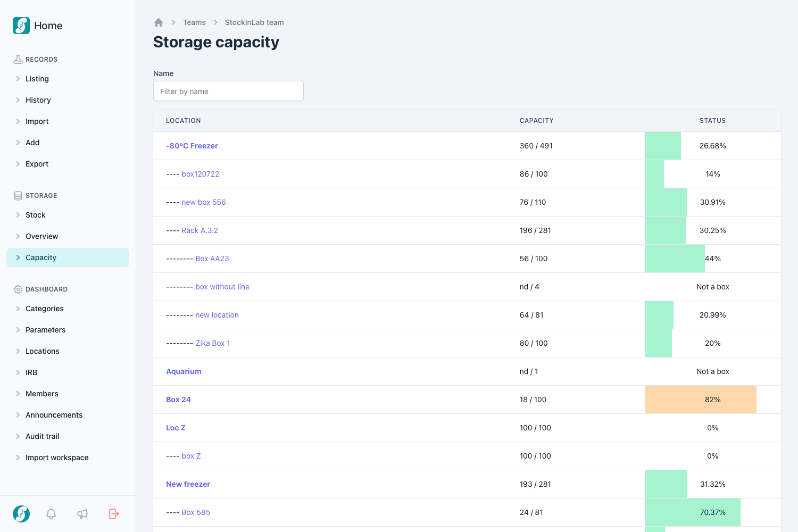Click the nd / 4 capacity value
798x532 pixels.
pos(529,287)
